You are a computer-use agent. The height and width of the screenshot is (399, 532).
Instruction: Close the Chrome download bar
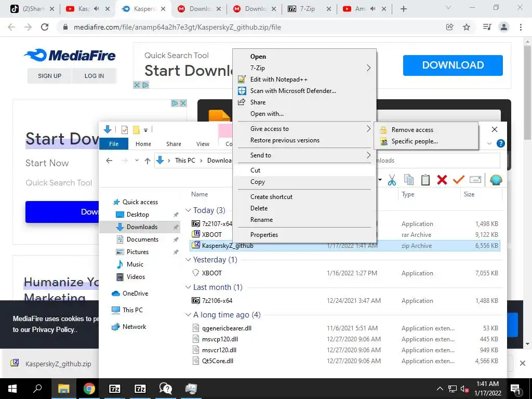522,363
